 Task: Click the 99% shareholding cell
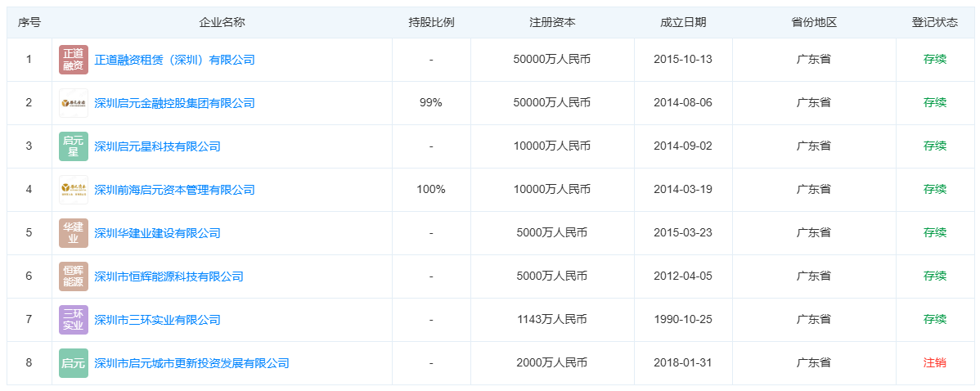tap(431, 103)
